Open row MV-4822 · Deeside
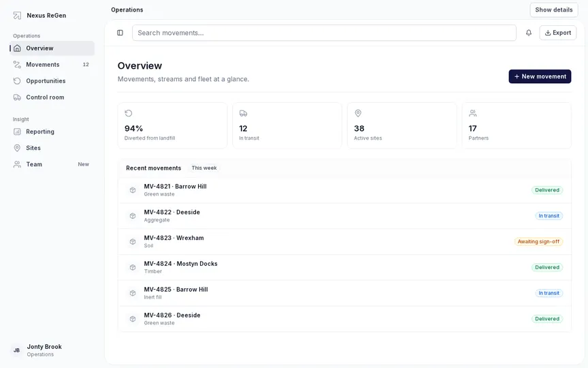 tap(344, 216)
